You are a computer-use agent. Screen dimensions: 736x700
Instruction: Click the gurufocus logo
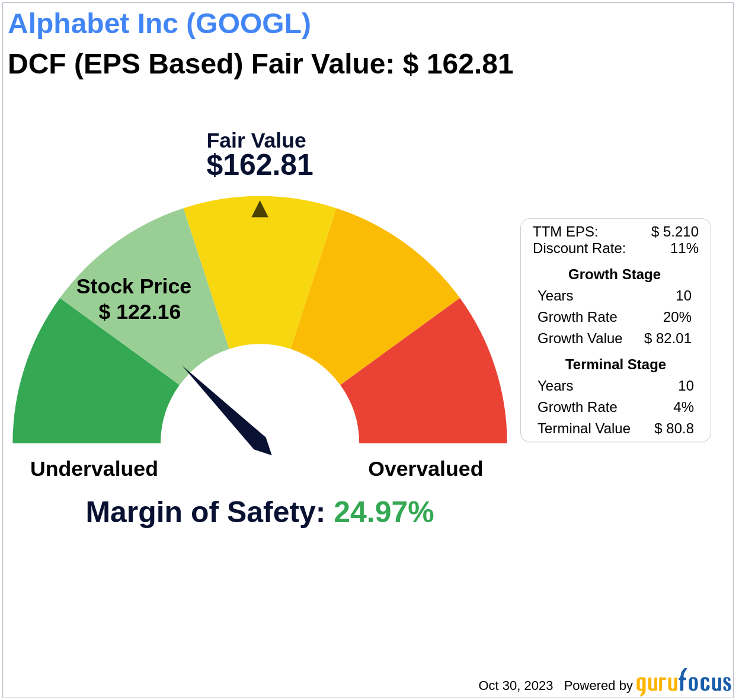[683, 682]
